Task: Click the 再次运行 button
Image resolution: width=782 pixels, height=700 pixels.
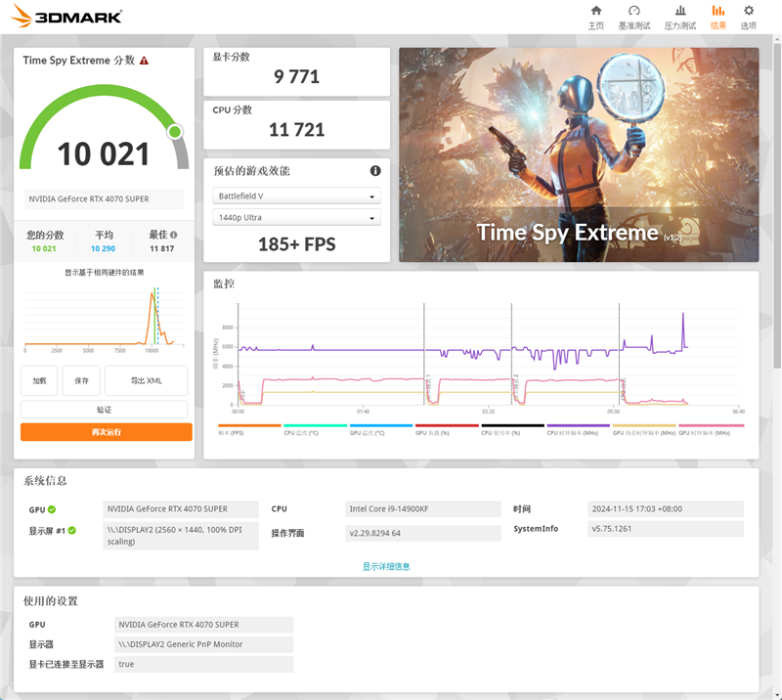Action: point(106,430)
